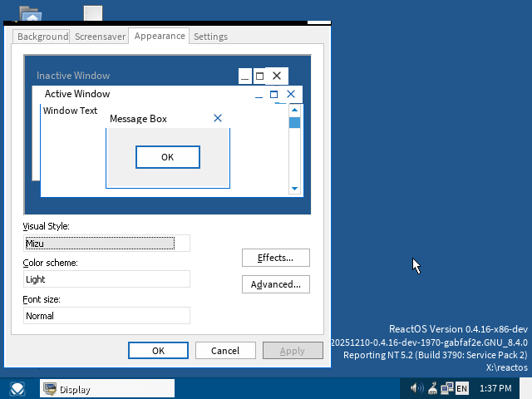Click the Effects... button
Image resolution: width=532 pixels, height=399 pixels.
tap(276, 258)
